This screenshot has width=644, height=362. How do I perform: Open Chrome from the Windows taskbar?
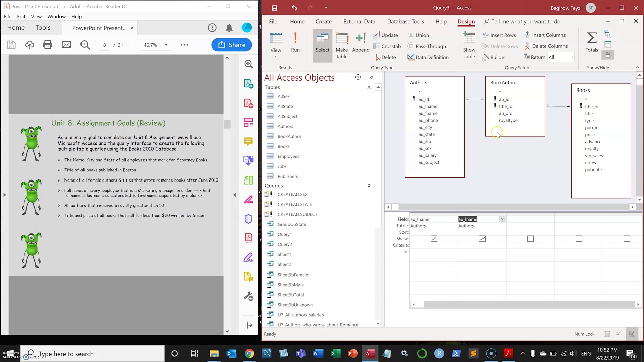(249, 354)
